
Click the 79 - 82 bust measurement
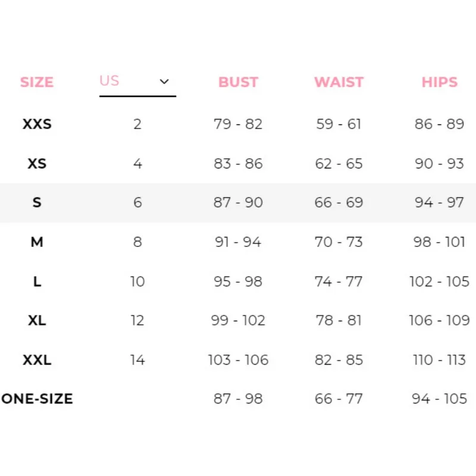point(238,124)
